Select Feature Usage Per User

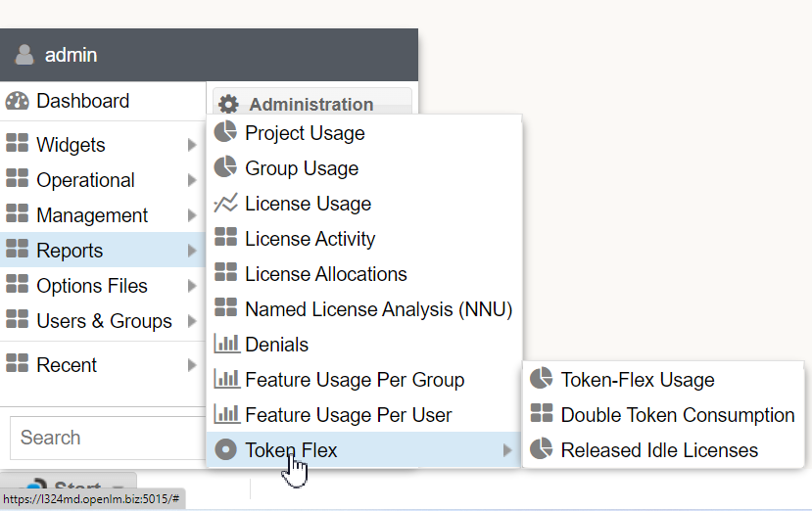348,415
